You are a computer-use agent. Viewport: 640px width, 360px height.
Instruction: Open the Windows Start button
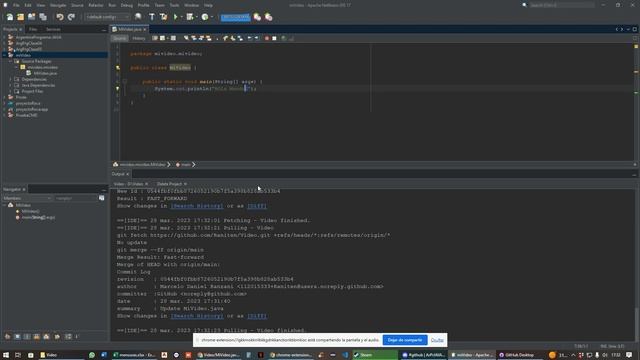coord(6,355)
